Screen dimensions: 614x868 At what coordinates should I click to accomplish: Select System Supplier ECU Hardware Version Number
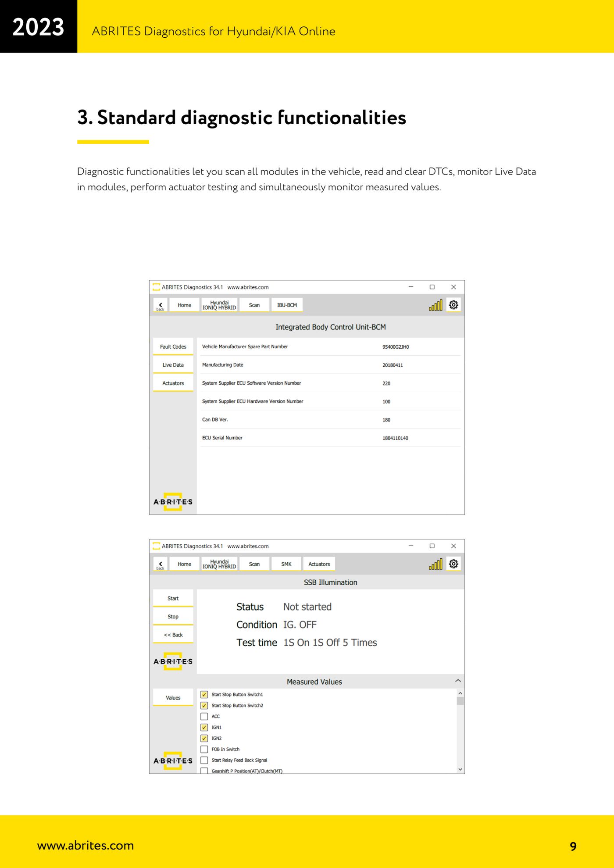pyautogui.click(x=253, y=401)
